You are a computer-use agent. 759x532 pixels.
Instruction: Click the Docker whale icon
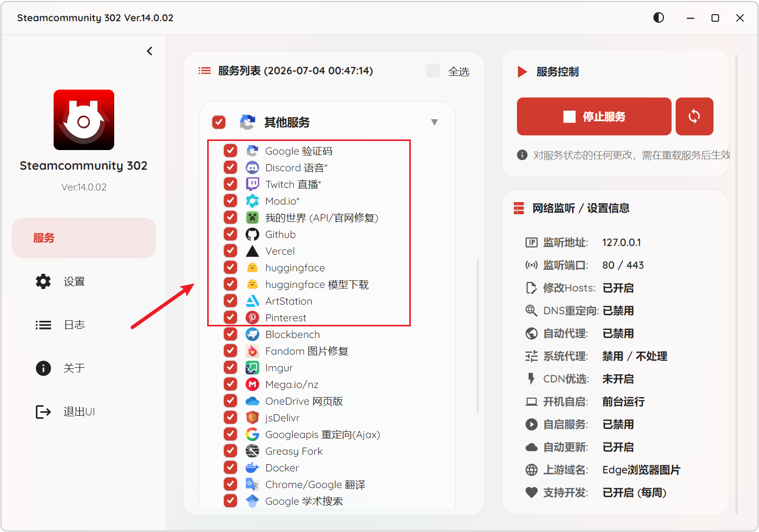pos(252,467)
